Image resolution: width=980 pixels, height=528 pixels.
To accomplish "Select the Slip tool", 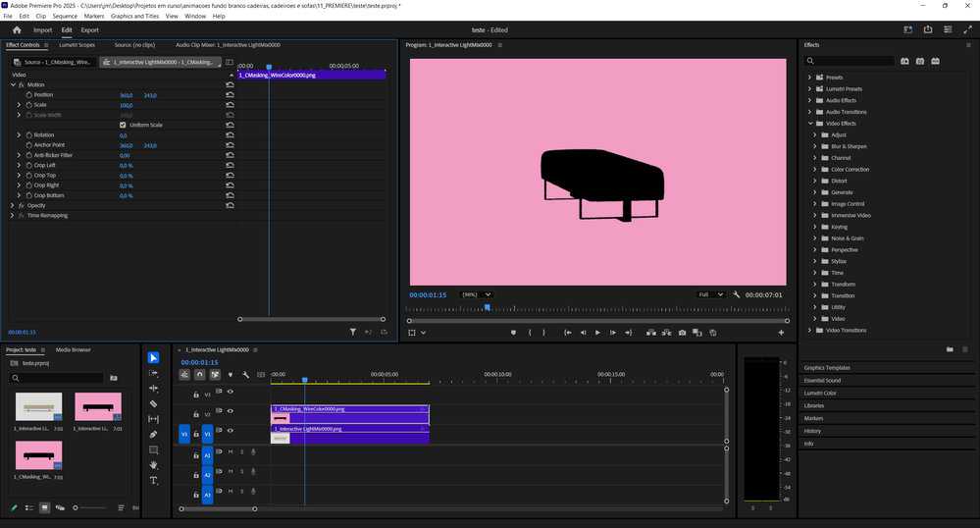I will [153, 419].
